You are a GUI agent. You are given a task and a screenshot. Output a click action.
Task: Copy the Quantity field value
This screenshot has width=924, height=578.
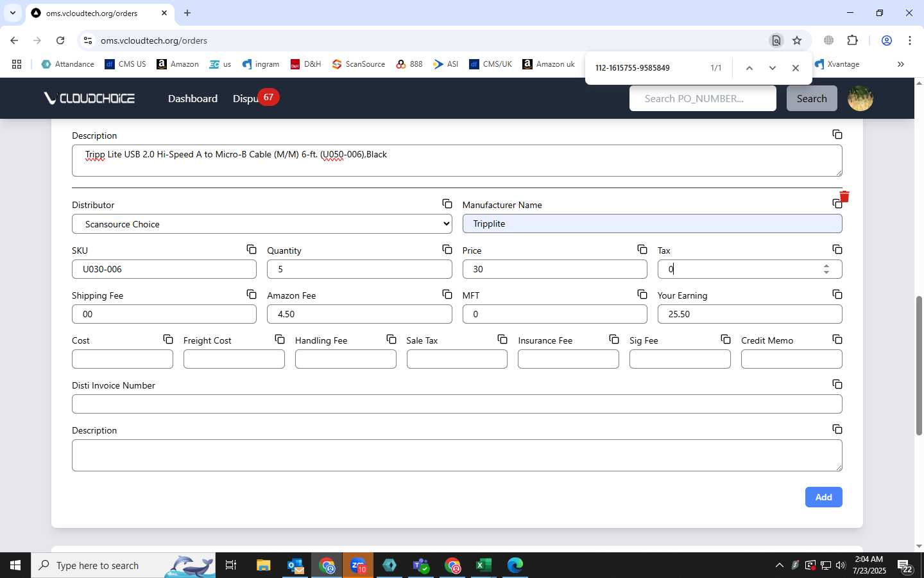pyautogui.click(x=447, y=249)
